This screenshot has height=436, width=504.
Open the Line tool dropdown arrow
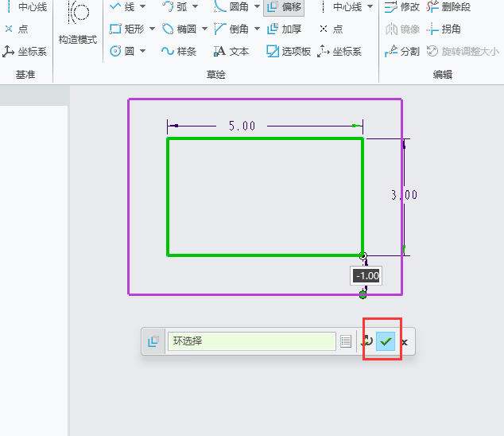143,6
